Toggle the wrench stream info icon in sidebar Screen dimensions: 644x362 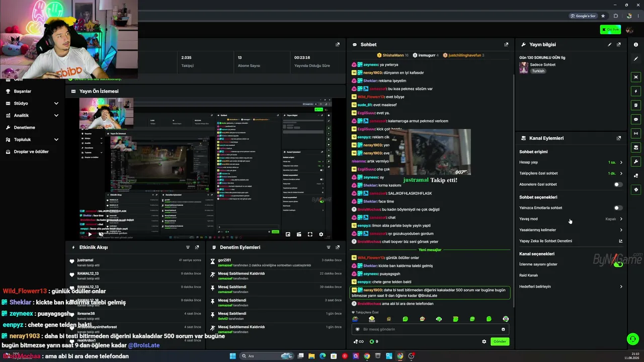click(x=636, y=161)
